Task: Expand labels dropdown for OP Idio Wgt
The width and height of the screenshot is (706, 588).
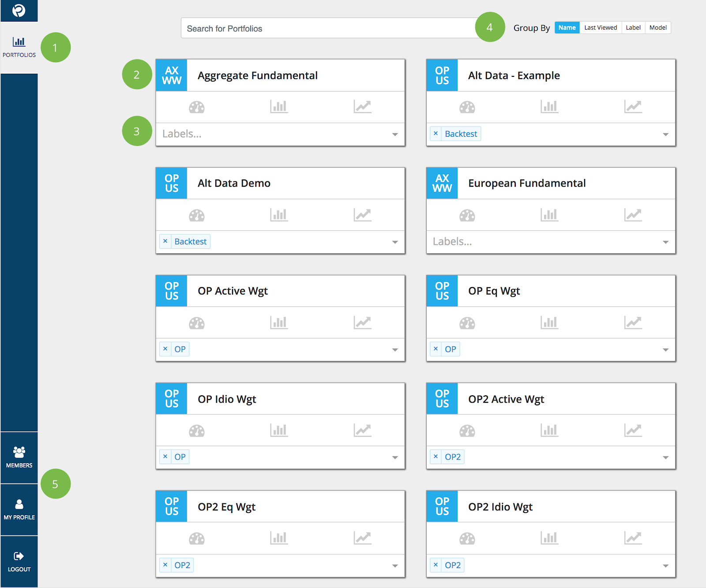Action: [395, 457]
